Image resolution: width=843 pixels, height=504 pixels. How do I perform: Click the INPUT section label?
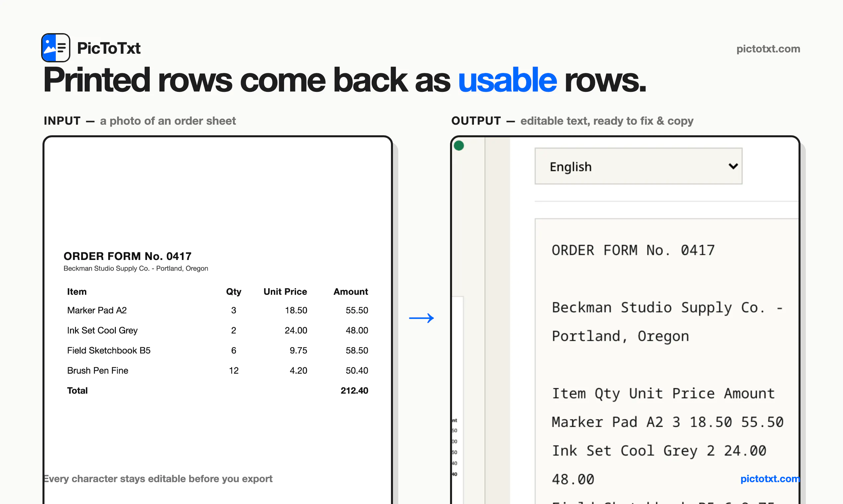62,121
